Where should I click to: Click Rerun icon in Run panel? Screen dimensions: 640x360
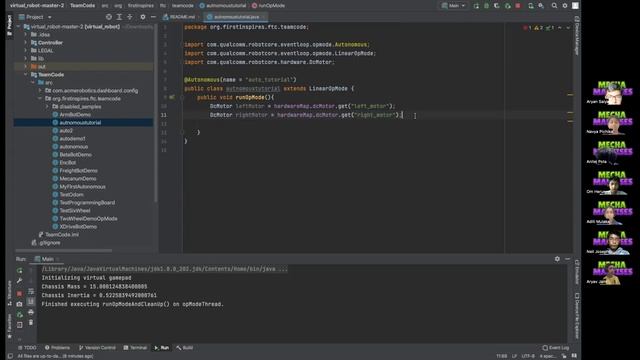tap(20, 271)
